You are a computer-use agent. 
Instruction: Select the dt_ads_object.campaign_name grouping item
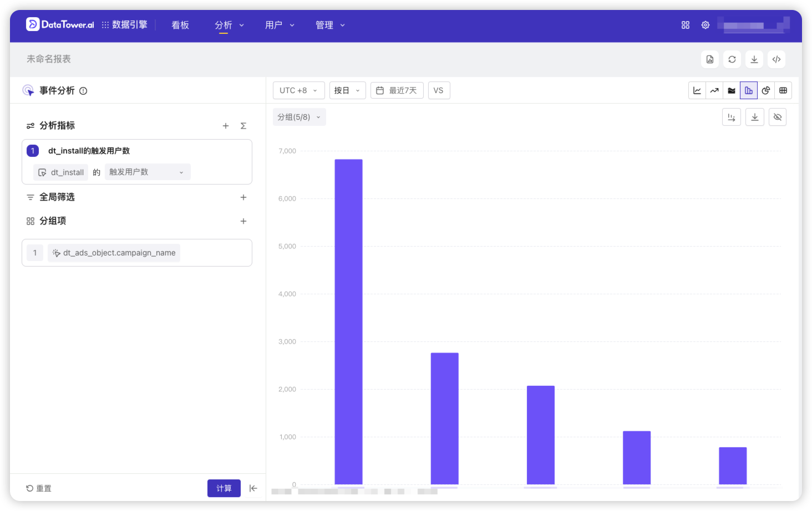114,253
